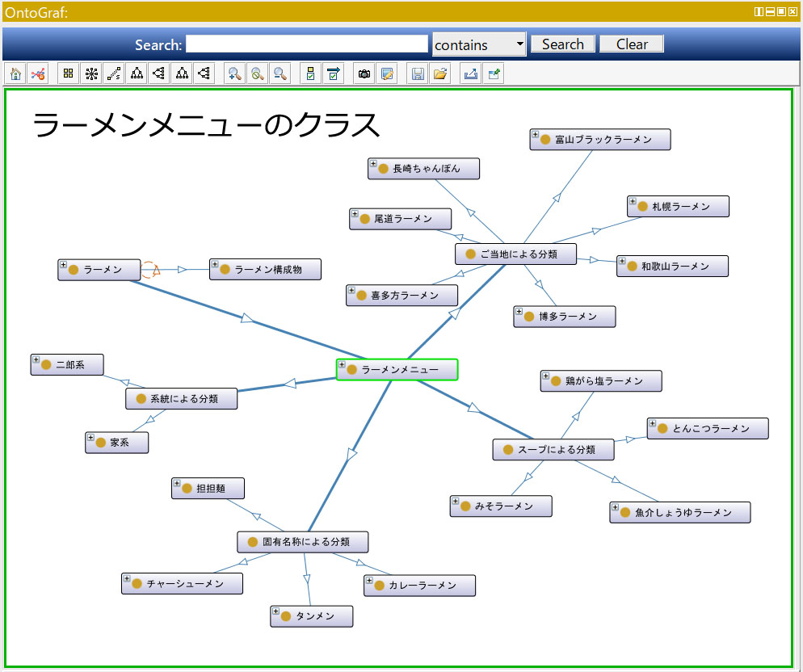
Task: Expand the ラーメン構成物 node plus sign
Action: coord(215,265)
